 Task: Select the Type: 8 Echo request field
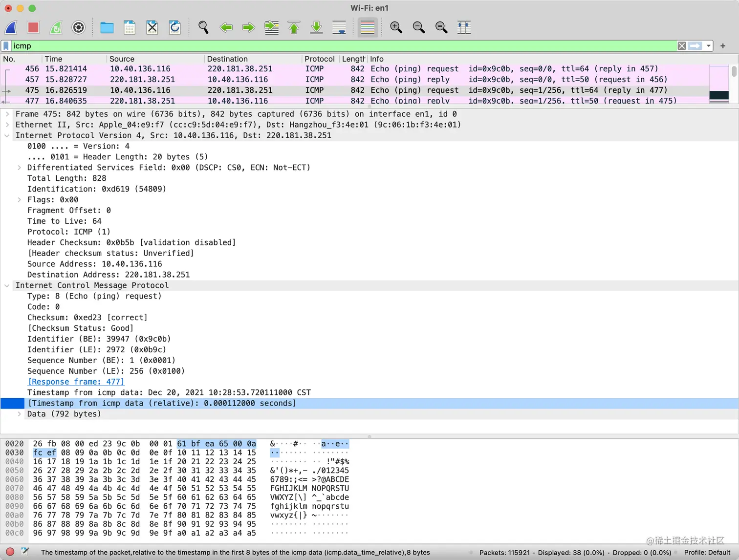pos(94,296)
